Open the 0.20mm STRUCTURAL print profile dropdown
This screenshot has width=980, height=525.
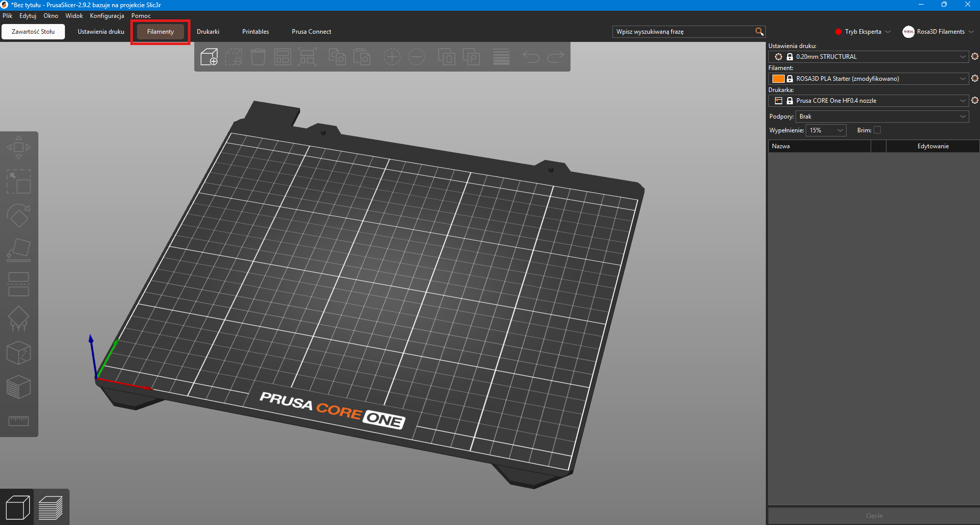pyautogui.click(x=869, y=57)
